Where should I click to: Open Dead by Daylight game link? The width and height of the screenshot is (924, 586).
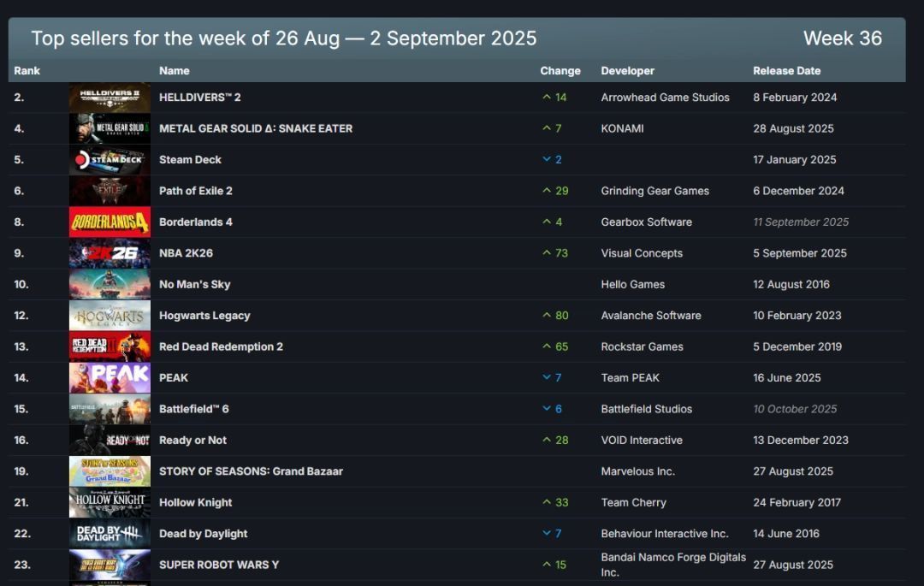click(203, 534)
